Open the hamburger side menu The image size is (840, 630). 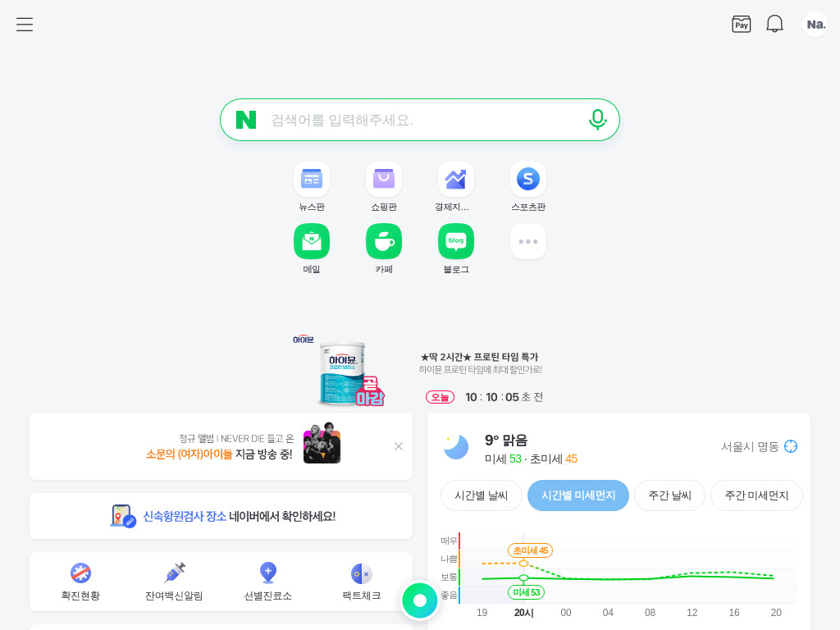[x=25, y=25]
